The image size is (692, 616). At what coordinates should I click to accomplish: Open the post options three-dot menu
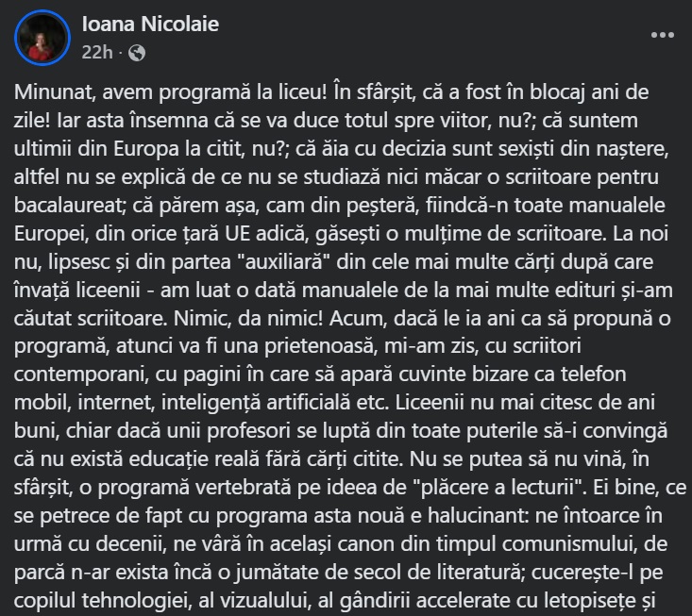click(662, 35)
